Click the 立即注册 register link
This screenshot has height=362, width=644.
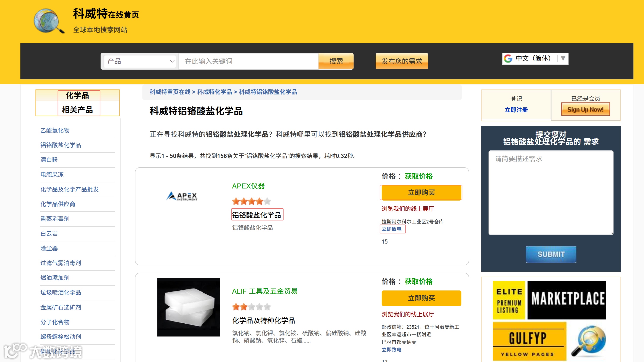[x=516, y=110]
